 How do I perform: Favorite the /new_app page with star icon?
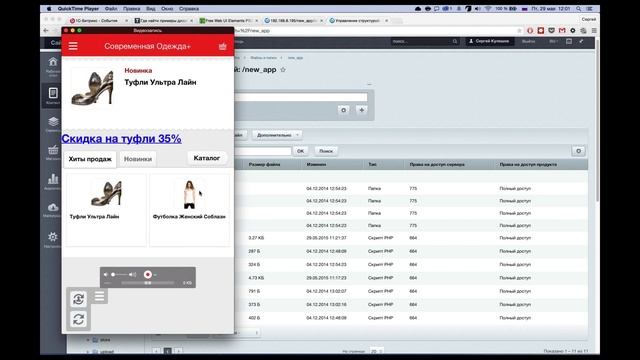pyautogui.click(x=283, y=70)
